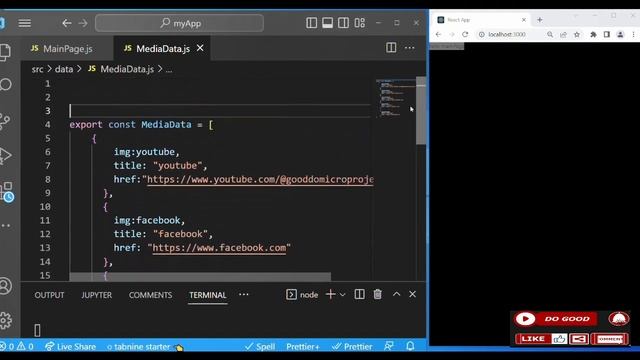640x360 pixels.
Task: Switch to the COMMENTS panel tab
Action: (x=150, y=295)
